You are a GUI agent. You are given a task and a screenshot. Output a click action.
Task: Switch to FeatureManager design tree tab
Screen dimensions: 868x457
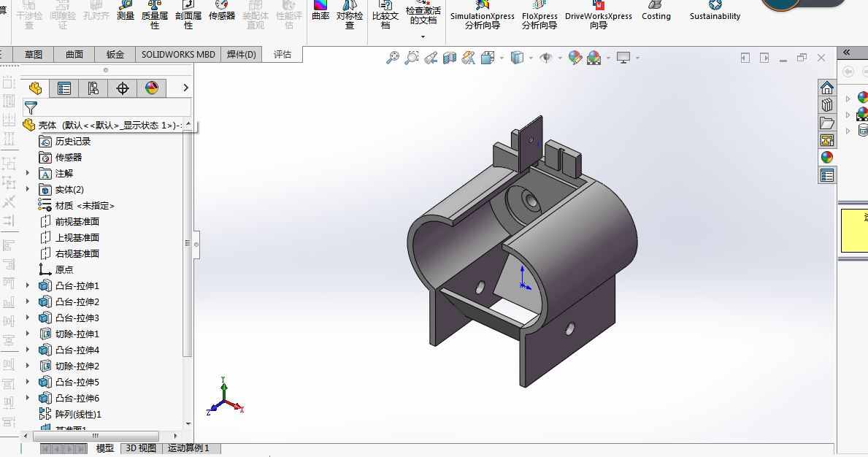pos(36,88)
